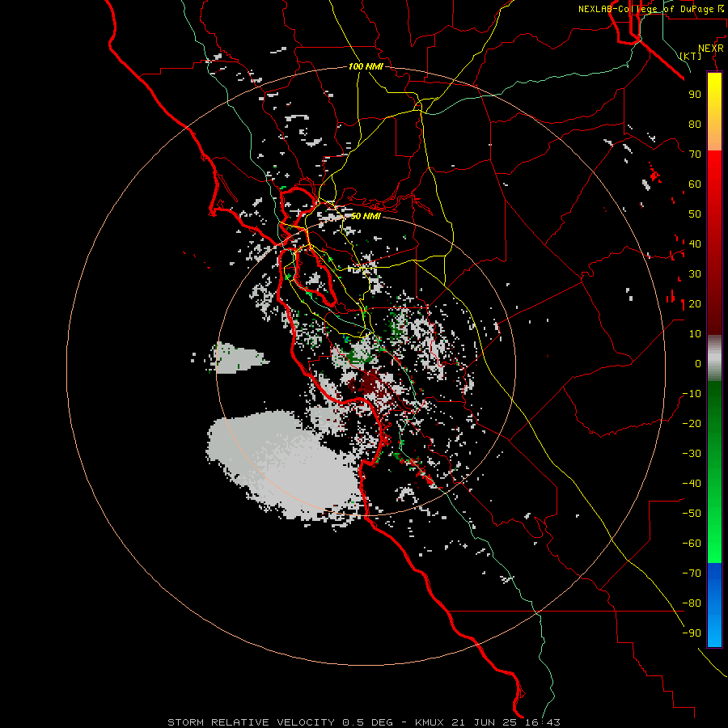The height and width of the screenshot is (728, 728).
Task: Click the dark red outbound velocity patch
Action: point(370,383)
